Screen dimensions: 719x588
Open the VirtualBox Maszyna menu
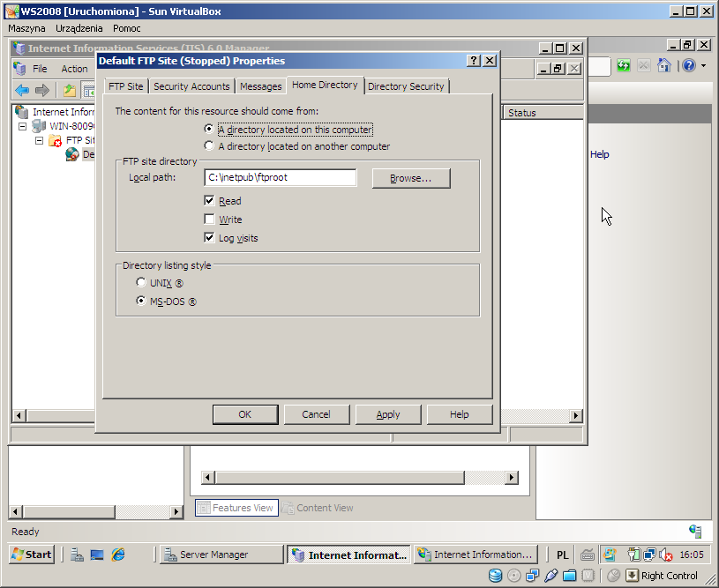click(x=26, y=28)
